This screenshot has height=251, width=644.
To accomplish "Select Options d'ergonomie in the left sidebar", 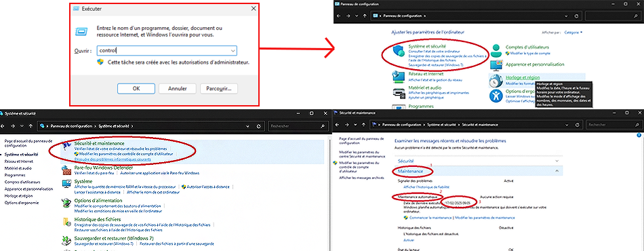I will pos(22,203).
